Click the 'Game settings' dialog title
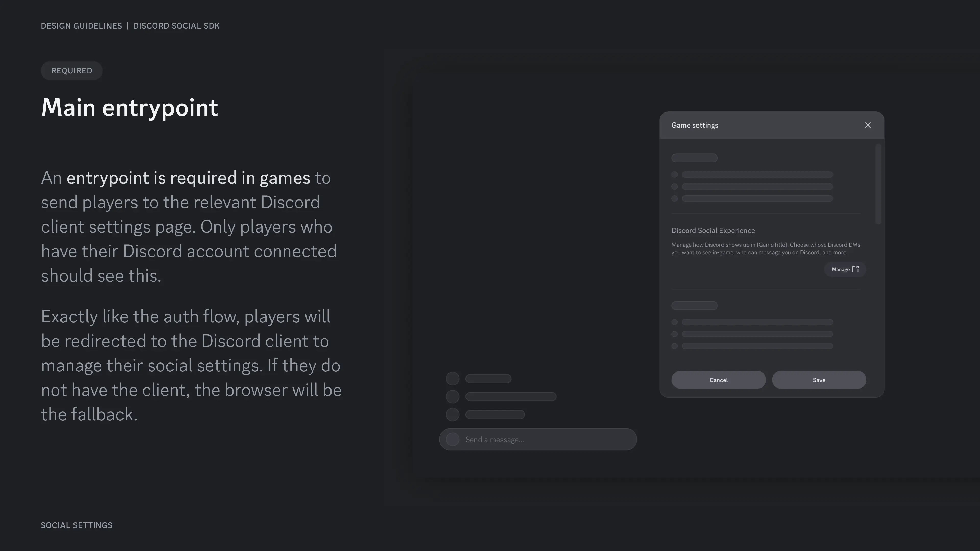980x551 pixels. pos(695,126)
